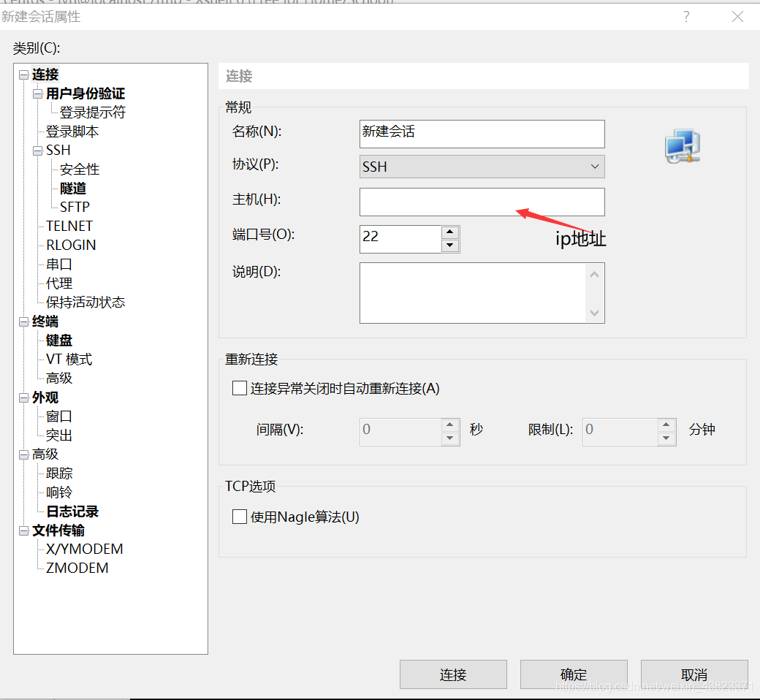Open the 代理 proxy settings
This screenshot has width=760, height=700.
click(x=58, y=283)
